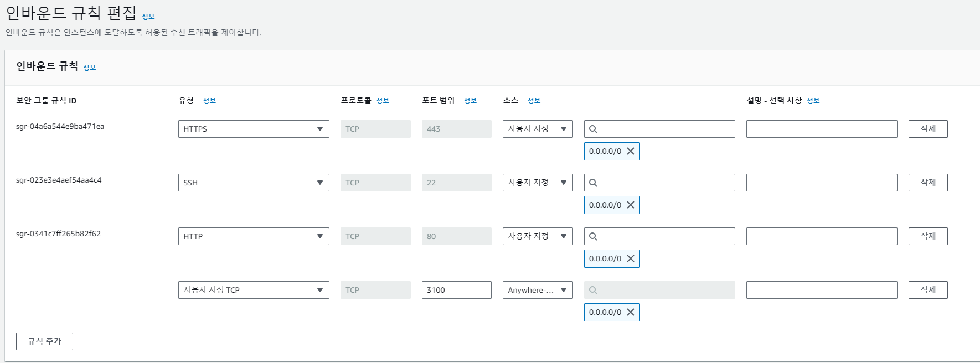Open 정보 link next to 인바운드 규칙 편집 title
The width and height of the screenshot is (980, 363).
(148, 17)
